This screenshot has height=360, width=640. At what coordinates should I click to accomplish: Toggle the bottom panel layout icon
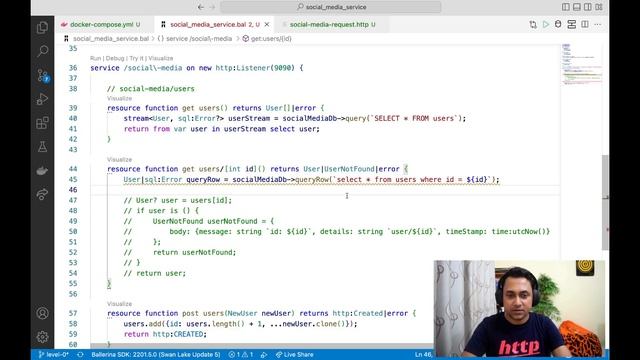click(577, 7)
